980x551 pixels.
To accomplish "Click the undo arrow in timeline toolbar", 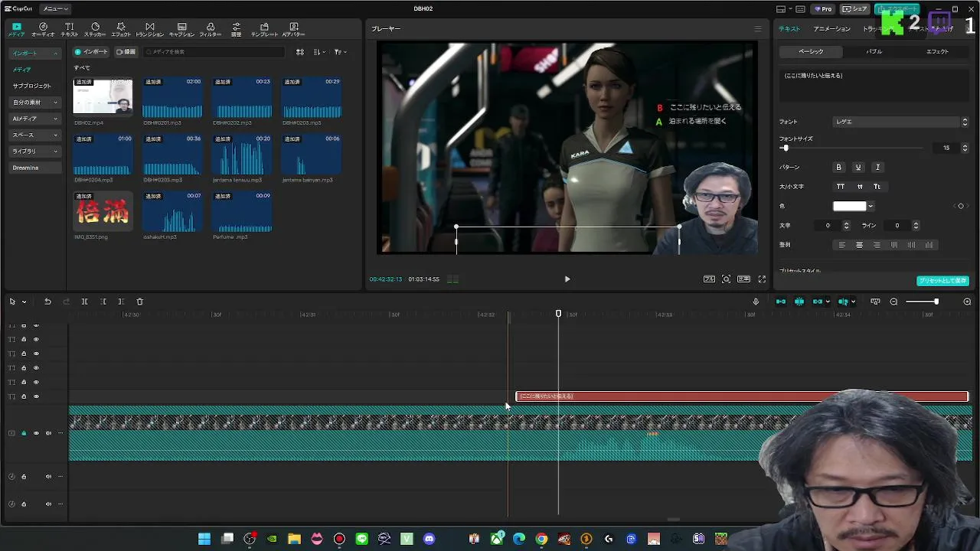I will coord(47,302).
